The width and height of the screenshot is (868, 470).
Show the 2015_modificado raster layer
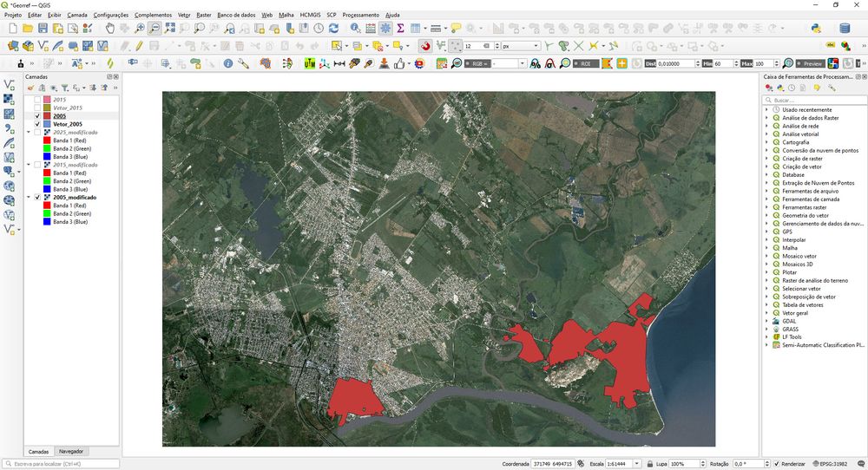pos(37,165)
